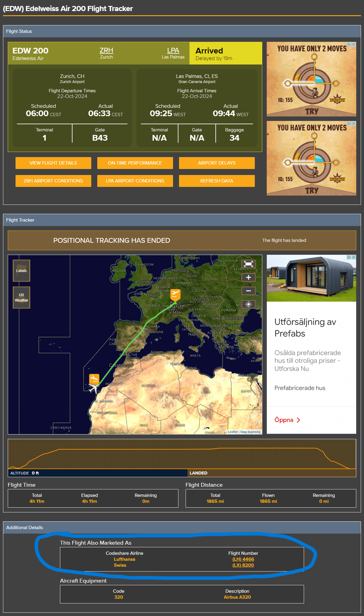
Task: Open View Flight Details
Action: click(x=53, y=163)
